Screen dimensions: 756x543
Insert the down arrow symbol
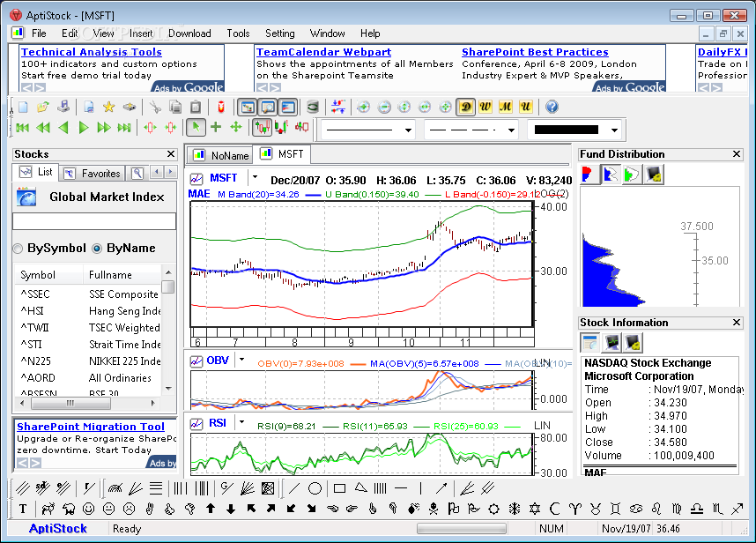point(231,509)
